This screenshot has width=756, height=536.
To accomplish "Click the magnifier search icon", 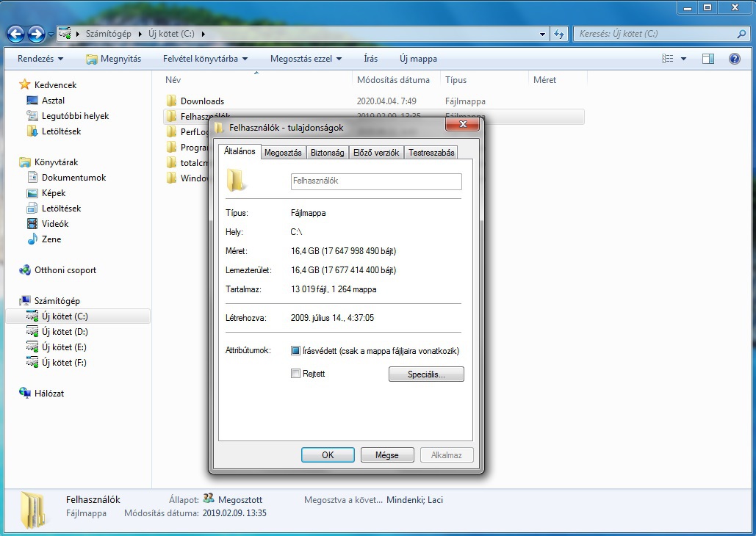I will pos(741,34).
